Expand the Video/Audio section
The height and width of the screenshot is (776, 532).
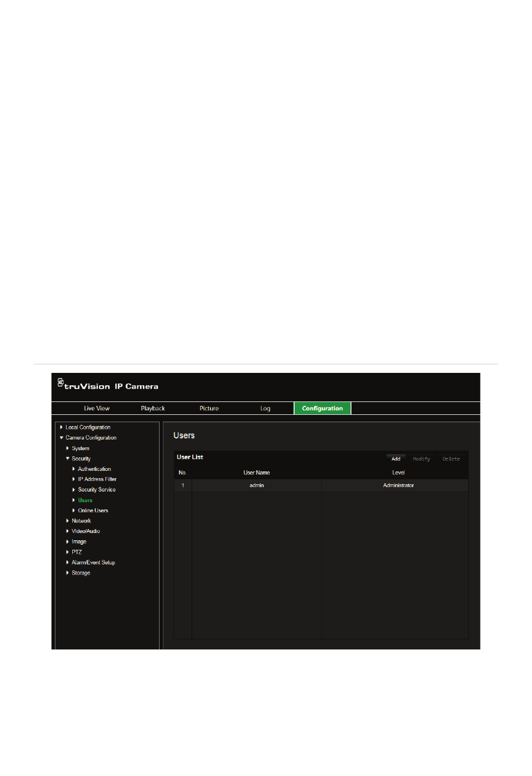(x=85, y=531)
